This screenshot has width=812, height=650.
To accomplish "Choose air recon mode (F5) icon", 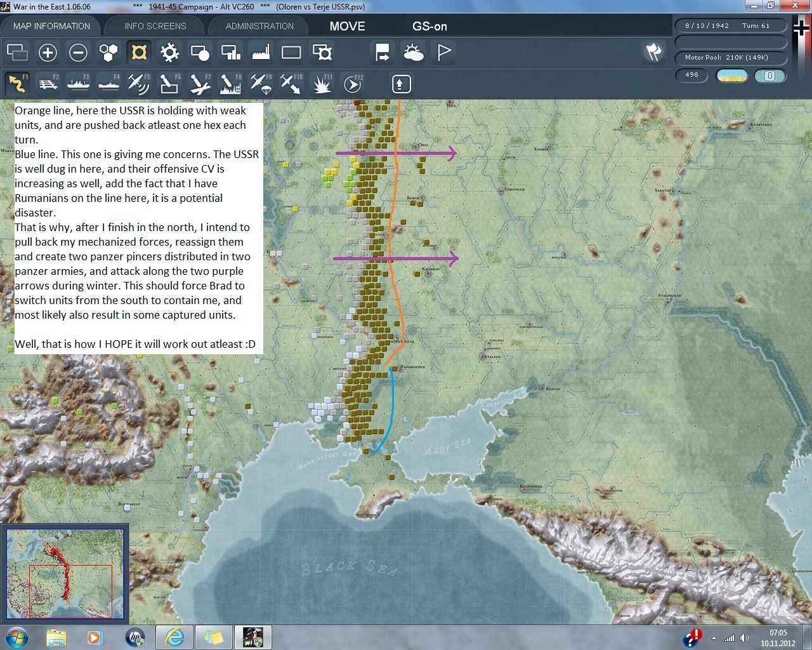I will (138, 84).
